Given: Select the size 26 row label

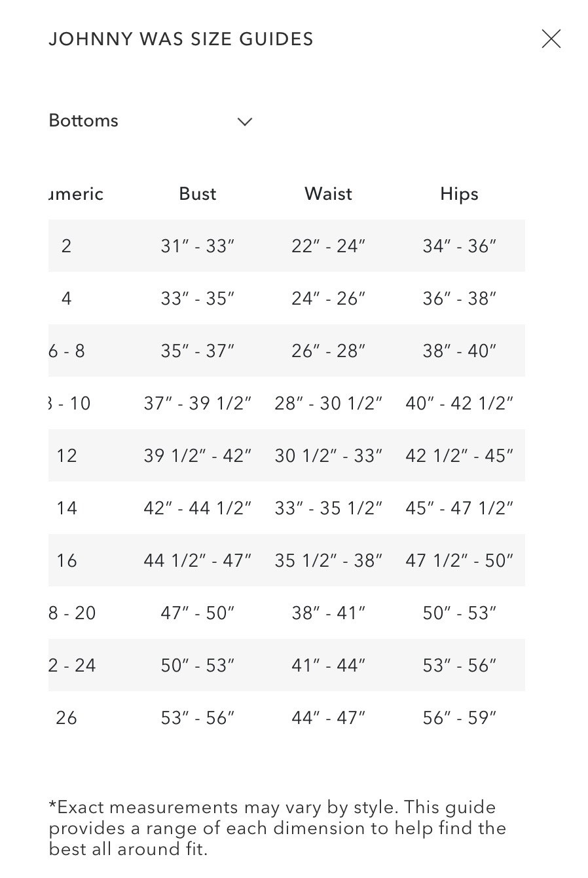Looking at the screenshot, I should pyautogui.click(x=67, y=718).
